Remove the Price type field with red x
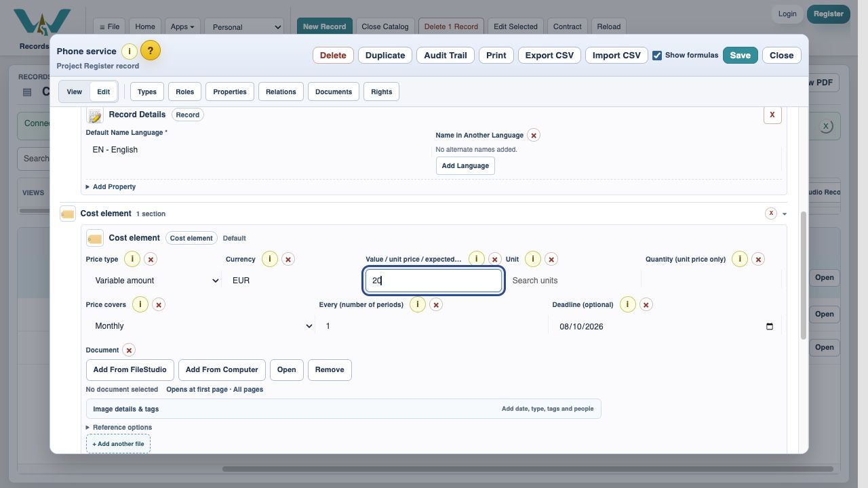868x488 pixels. click(151, 260)
